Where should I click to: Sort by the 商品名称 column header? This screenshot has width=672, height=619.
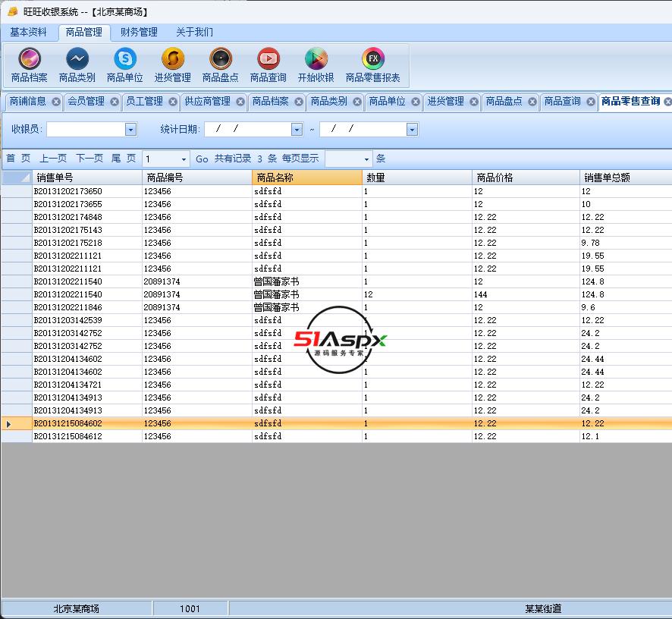click(x=307, y=178)
